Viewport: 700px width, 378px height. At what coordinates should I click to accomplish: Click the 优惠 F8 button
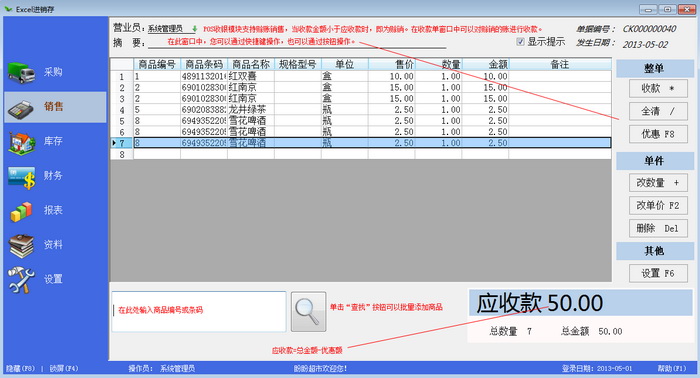pos(658,134)
